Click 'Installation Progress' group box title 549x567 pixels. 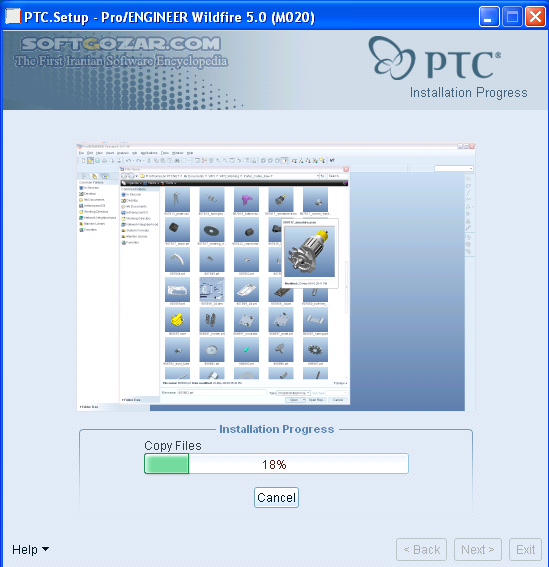(x=276, y=429)
